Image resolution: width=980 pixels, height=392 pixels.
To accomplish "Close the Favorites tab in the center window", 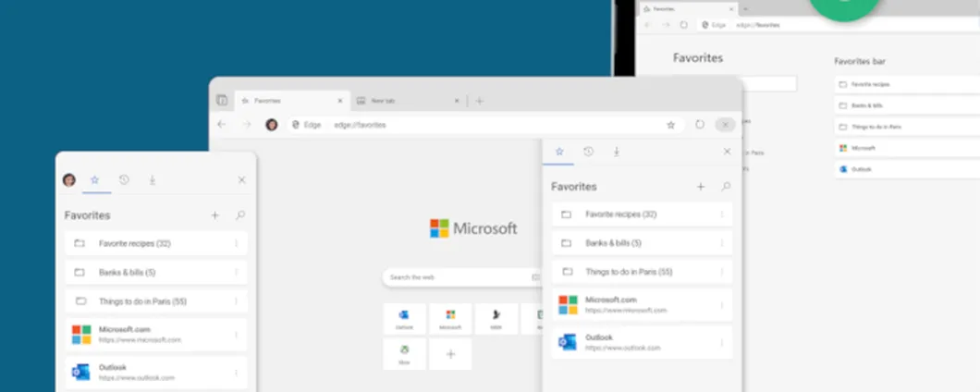I will tap(340, 101).
